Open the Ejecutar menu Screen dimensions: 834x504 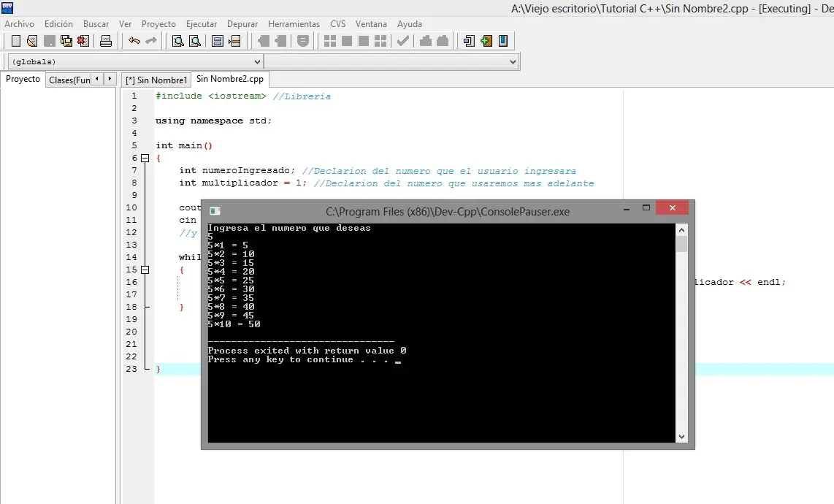[202, 23]
